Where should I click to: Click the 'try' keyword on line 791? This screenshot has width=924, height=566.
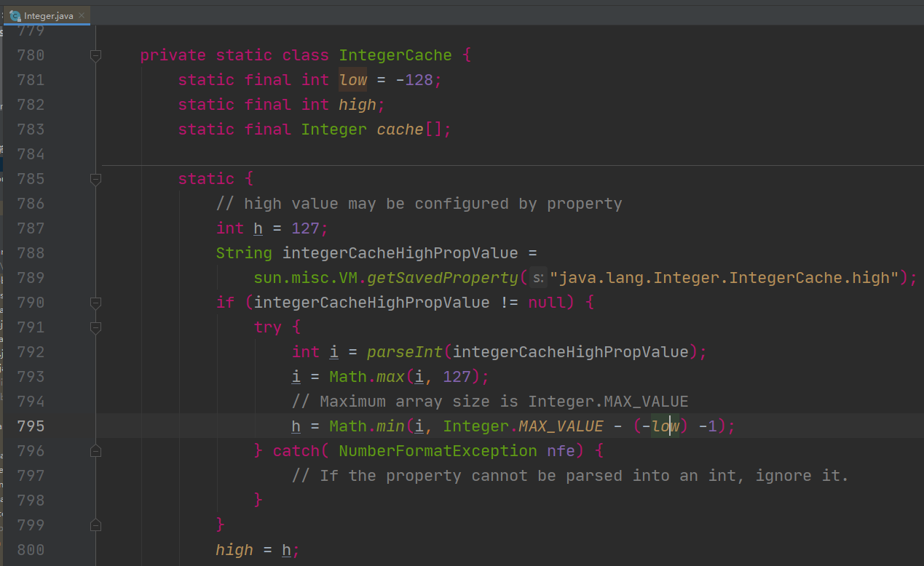coord(267,327)
